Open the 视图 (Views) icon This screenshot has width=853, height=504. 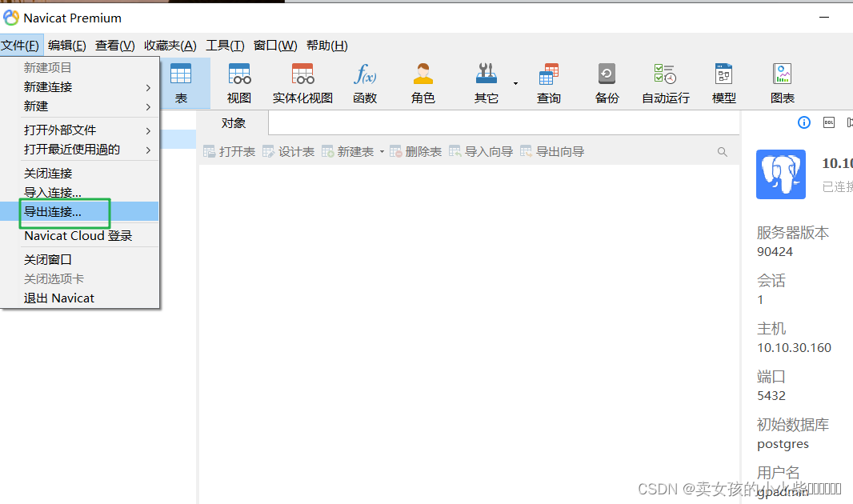(x=238, y=82)
